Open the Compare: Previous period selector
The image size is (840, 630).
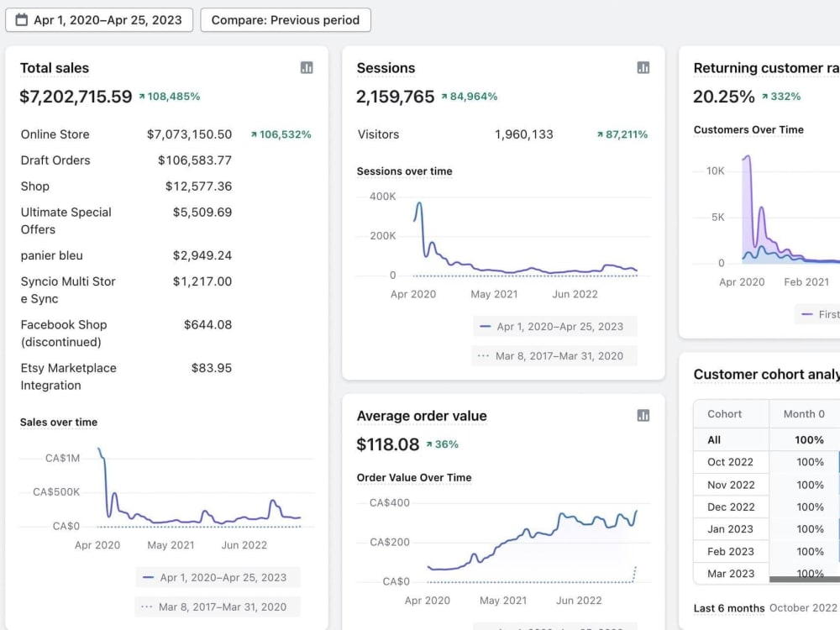(286, 20)
